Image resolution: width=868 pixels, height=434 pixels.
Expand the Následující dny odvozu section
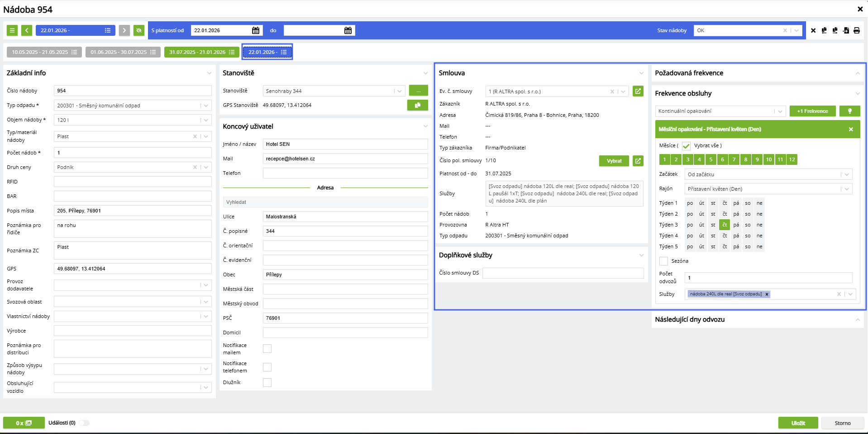point(858,319)
